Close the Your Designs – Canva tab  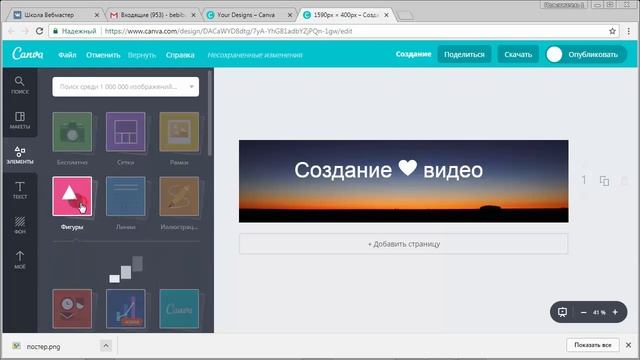click(290, 15)
